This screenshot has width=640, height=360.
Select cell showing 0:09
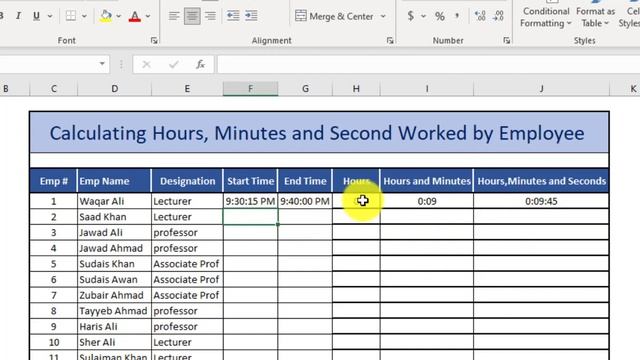(x=427, y=201)
